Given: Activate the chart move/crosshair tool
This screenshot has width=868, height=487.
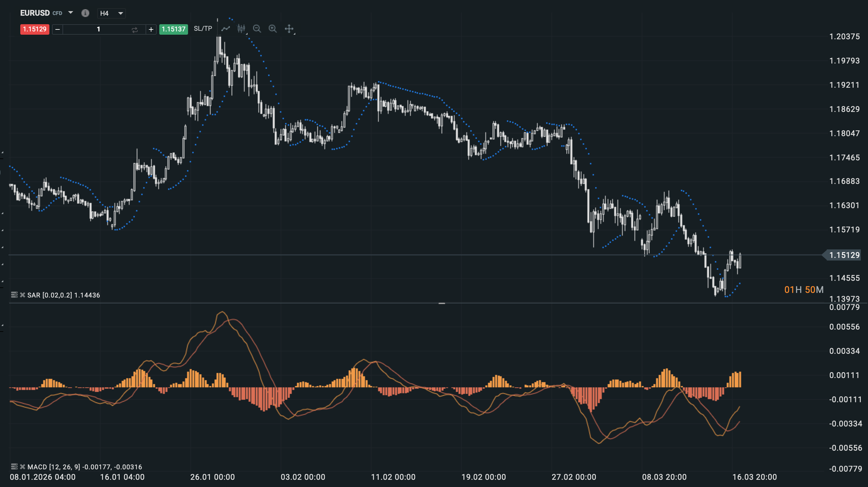Looking at the screenshot, I should (290, 29).
